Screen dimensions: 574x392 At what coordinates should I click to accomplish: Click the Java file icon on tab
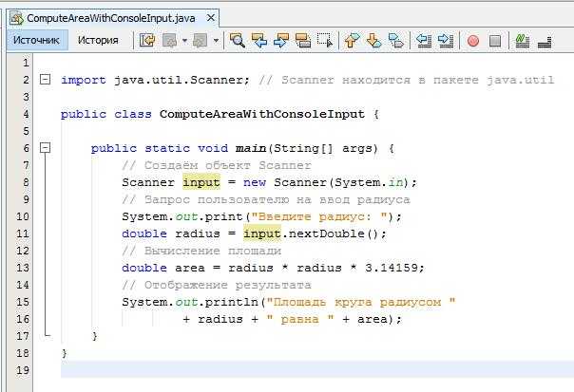point(16,18)
